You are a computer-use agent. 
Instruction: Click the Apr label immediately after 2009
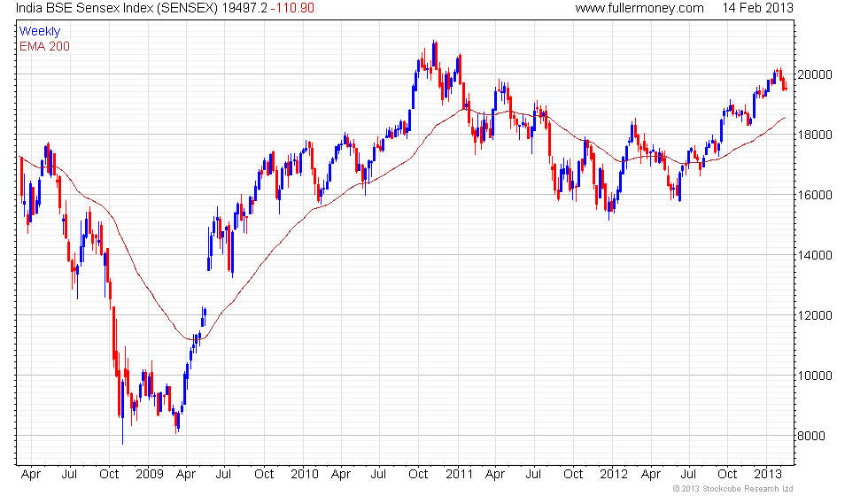(x=185, y=475)
